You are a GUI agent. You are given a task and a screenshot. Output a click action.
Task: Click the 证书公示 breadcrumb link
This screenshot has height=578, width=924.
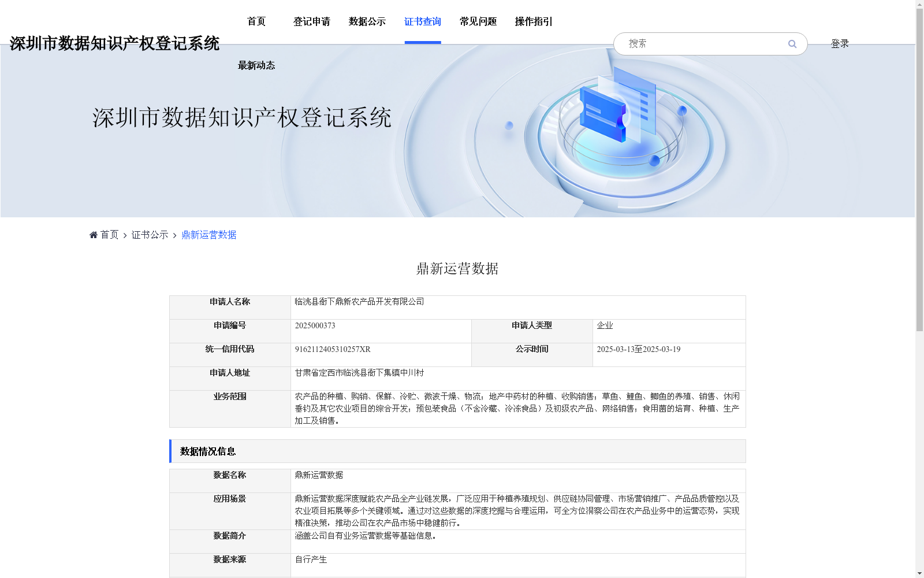tap(150, 235)
